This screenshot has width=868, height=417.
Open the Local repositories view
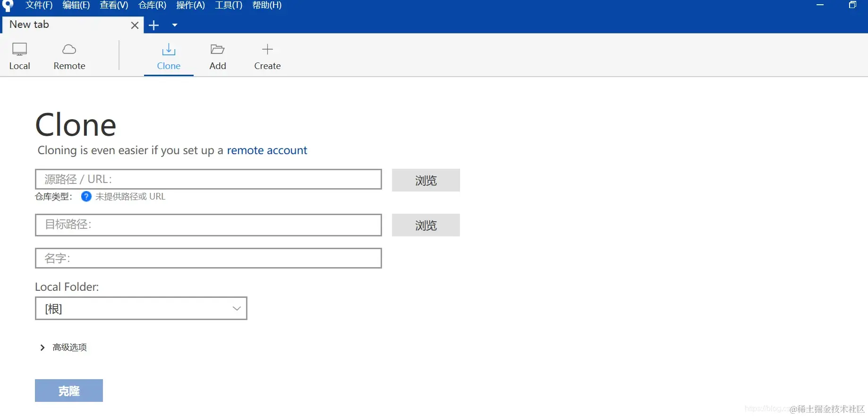(19, 57)
